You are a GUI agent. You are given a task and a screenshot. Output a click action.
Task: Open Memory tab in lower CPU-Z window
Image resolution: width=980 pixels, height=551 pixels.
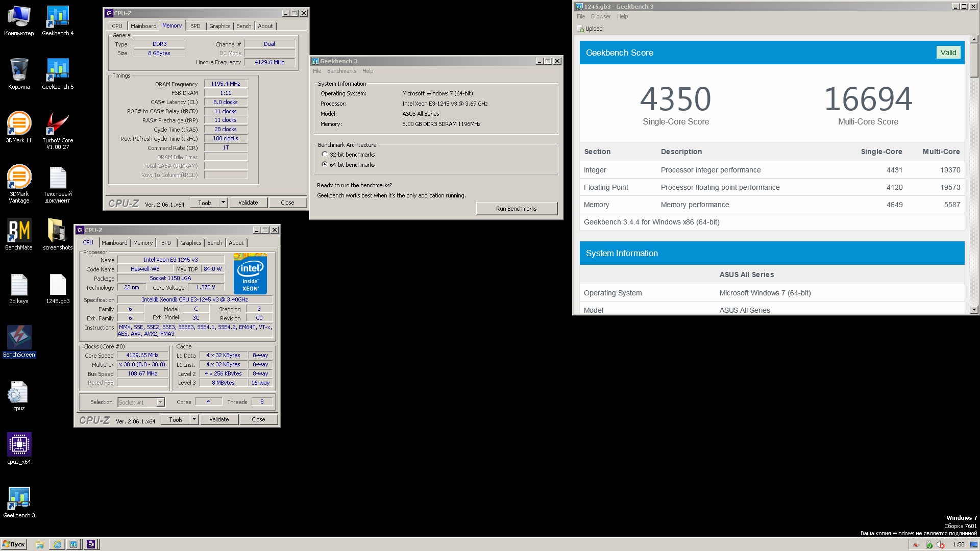(142, 243)
